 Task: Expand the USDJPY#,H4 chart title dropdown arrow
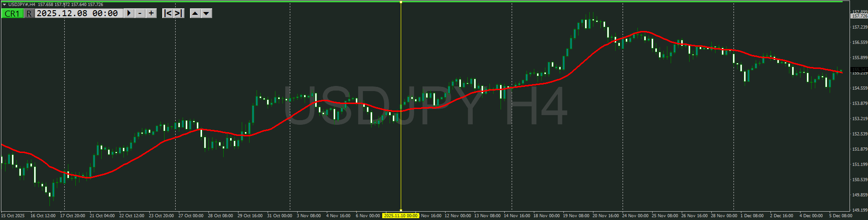click(4, 5)
